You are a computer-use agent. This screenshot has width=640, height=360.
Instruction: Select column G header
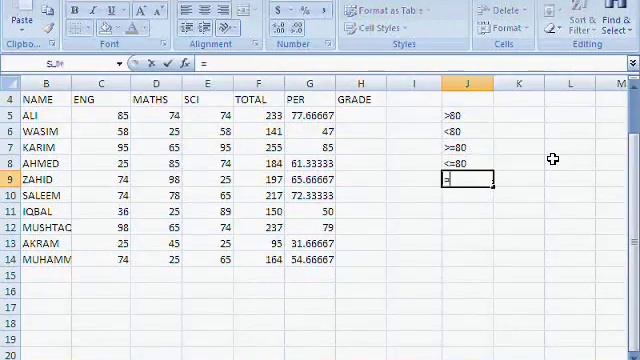coord(310,83)
